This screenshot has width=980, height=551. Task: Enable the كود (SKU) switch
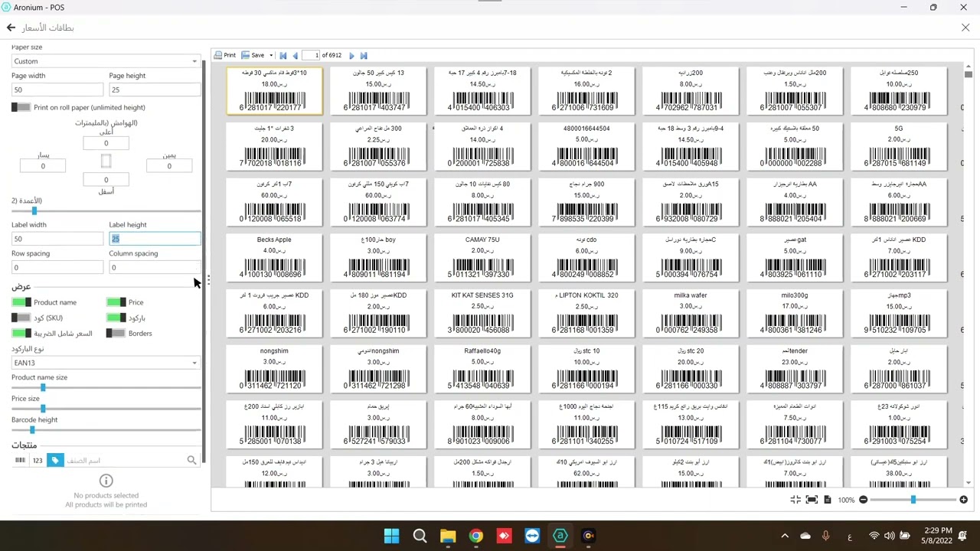pos(21,318)
